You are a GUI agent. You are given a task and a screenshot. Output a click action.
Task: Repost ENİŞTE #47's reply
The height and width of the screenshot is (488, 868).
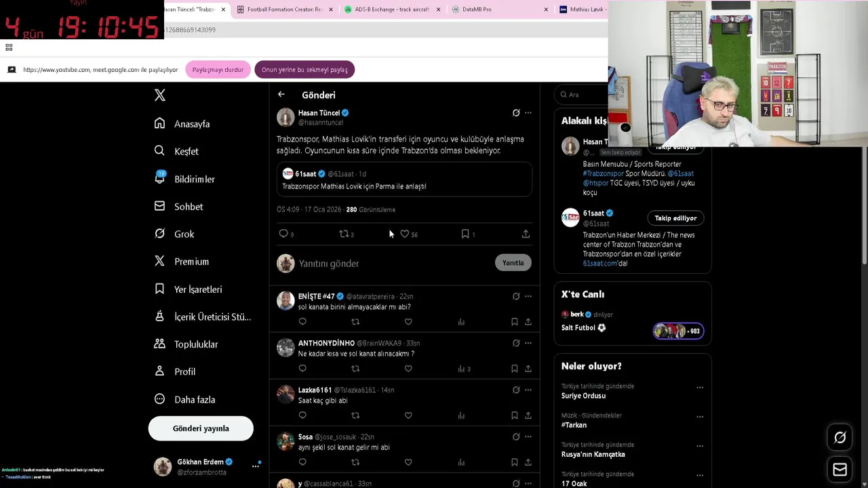[x=355, y=322]
